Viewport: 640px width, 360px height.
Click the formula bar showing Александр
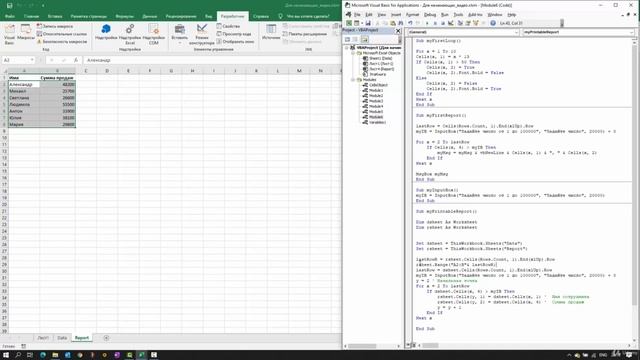[212, 60]
